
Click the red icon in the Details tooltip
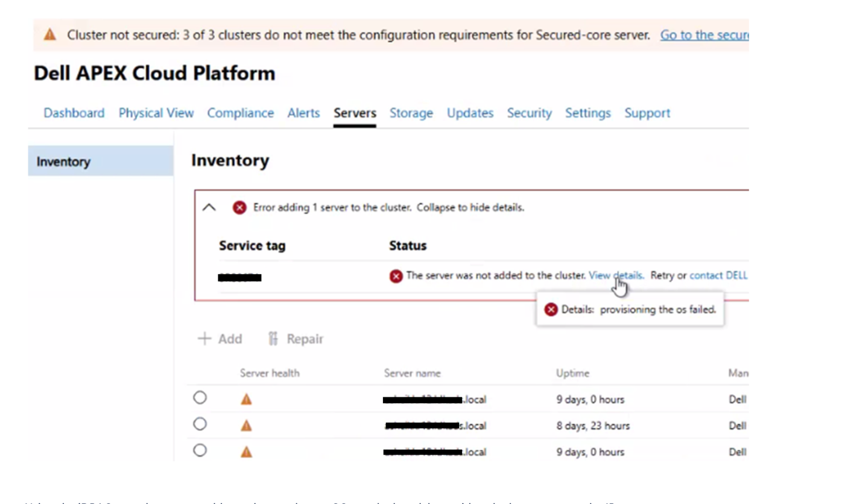(x=551, y=309)
